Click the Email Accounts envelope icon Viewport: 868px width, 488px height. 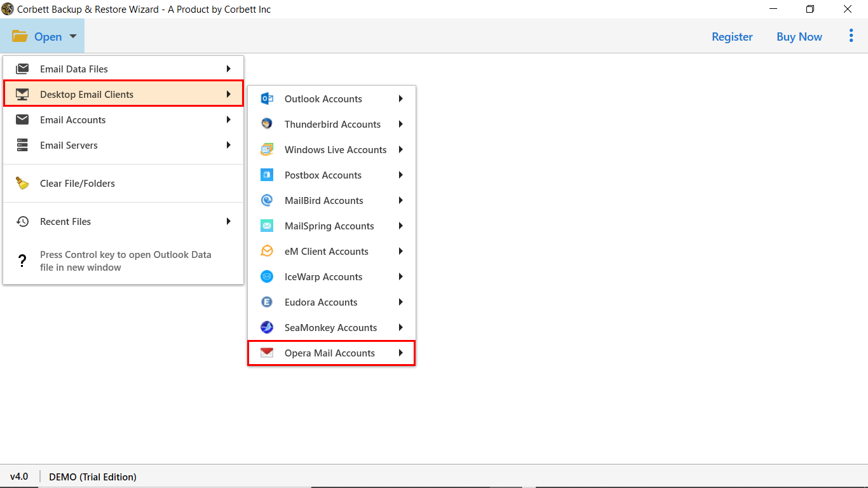point(22,119)
